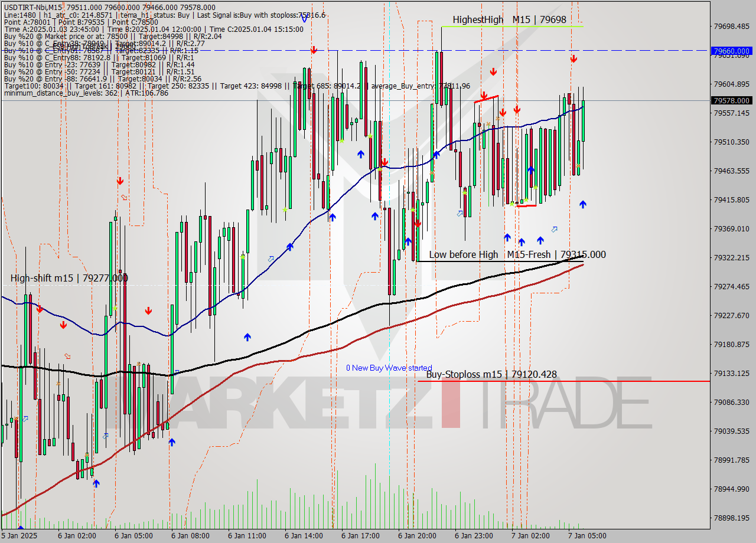The image size is (756, 543).
Task: Click the 79086.330 price axis value
Action: (x=732, y=402)
